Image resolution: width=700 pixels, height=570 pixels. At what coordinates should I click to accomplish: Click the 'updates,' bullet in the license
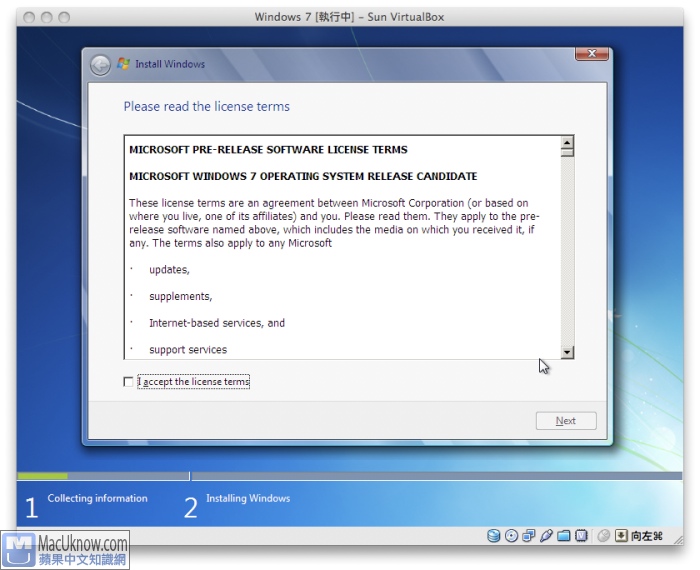(x=169, y=270)
